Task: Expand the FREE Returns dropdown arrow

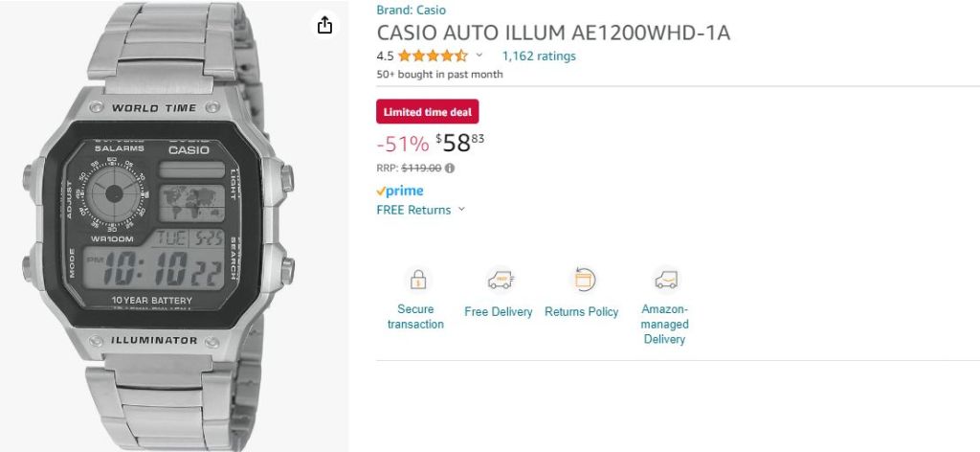Action: [x=461, y=210]
